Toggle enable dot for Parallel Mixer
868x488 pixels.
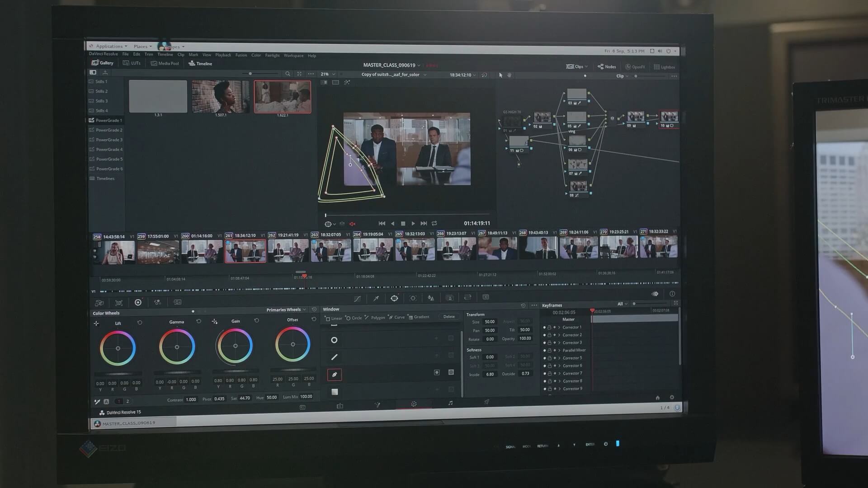(x=544, y=350)
